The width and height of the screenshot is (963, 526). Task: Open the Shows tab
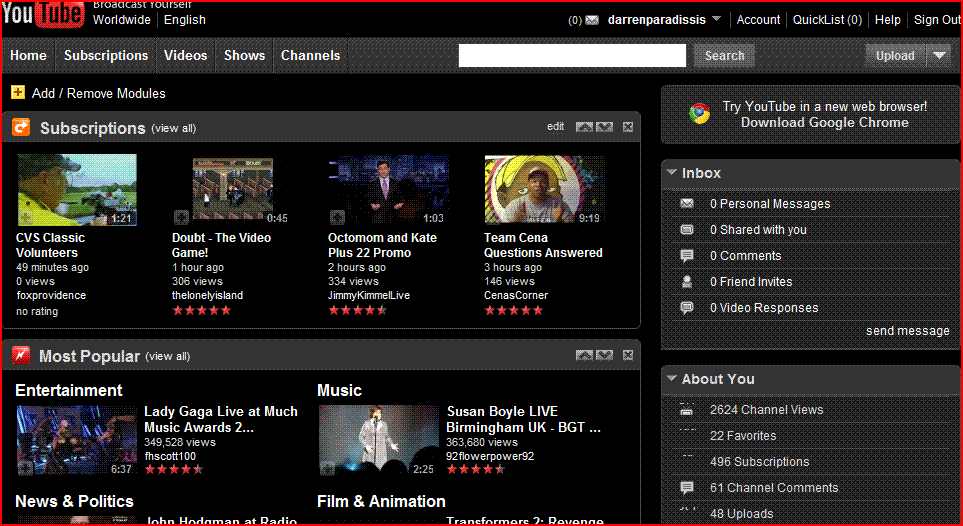(x=244, y=55)
